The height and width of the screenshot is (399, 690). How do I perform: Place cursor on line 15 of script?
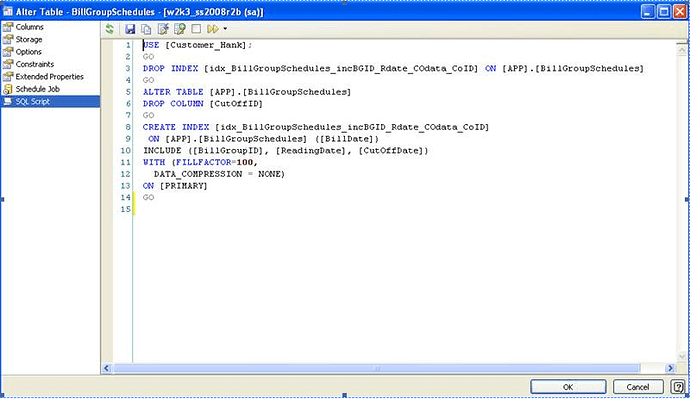pos(405,209)
